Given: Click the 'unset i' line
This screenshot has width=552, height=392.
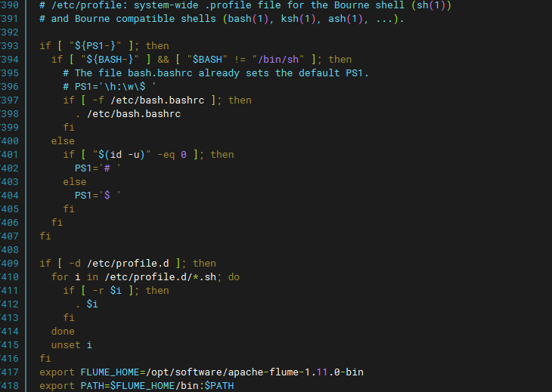Looking at the screenshot, I should (x=72, y=345).
